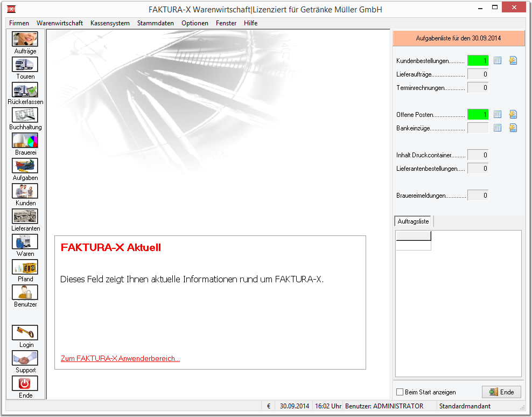
Task: Open the Support handshake icon
Action: tap(25, 358)
